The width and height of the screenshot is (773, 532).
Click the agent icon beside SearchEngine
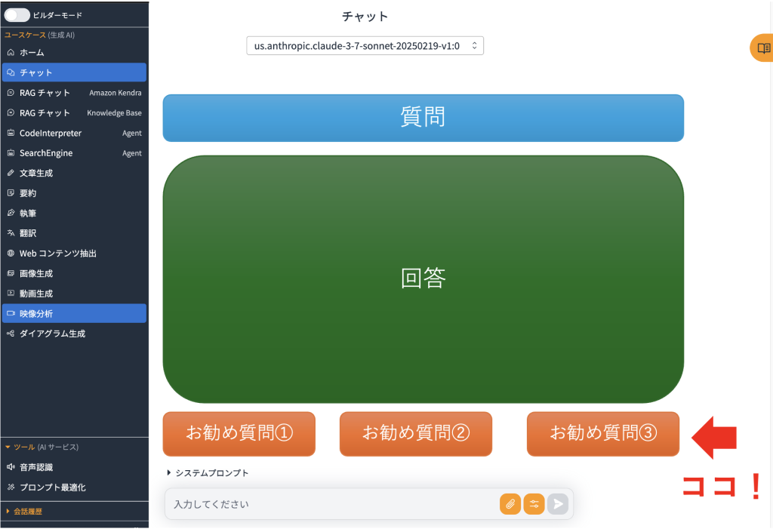coord(11,152)
